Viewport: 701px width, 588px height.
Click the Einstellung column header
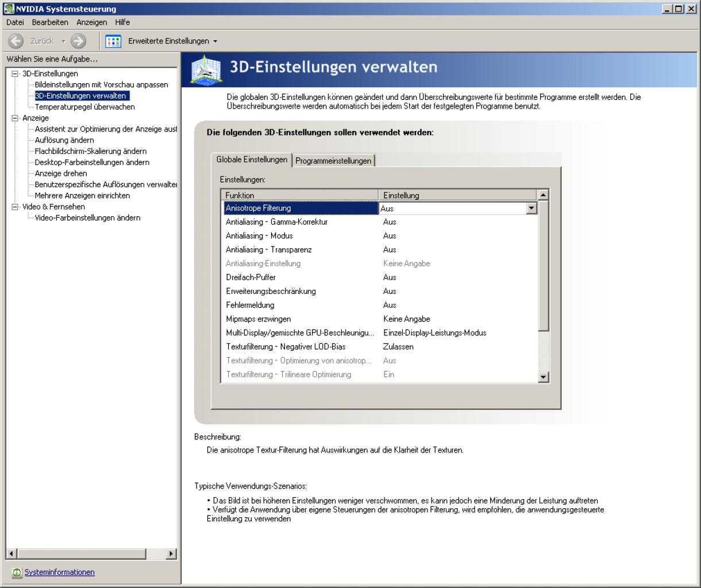pos(457,195)
